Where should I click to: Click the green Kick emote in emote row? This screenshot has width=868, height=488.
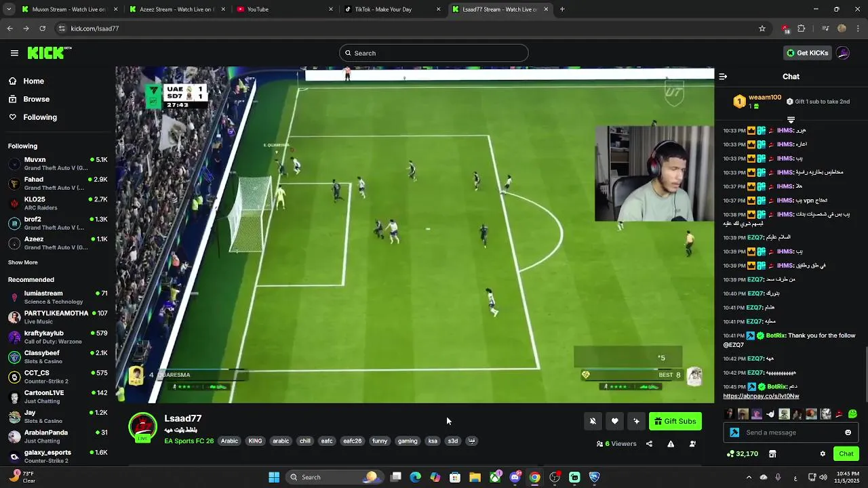pyautogui.click(x=852, y=413)
